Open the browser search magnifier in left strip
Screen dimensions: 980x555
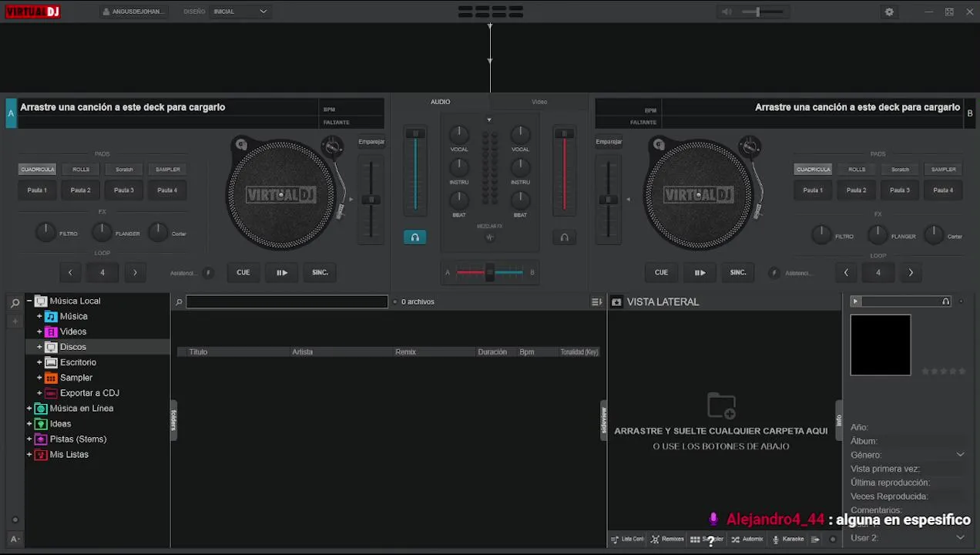15,303
